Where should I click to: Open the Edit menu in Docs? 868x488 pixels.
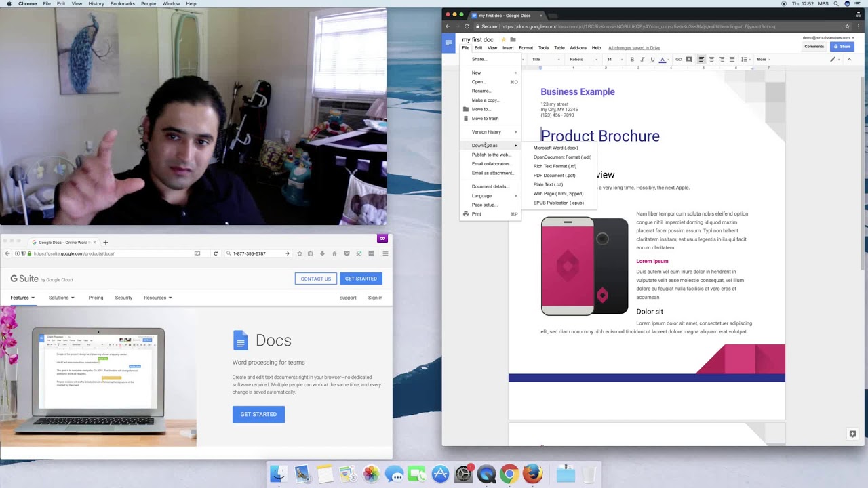[x=479, y=48]
